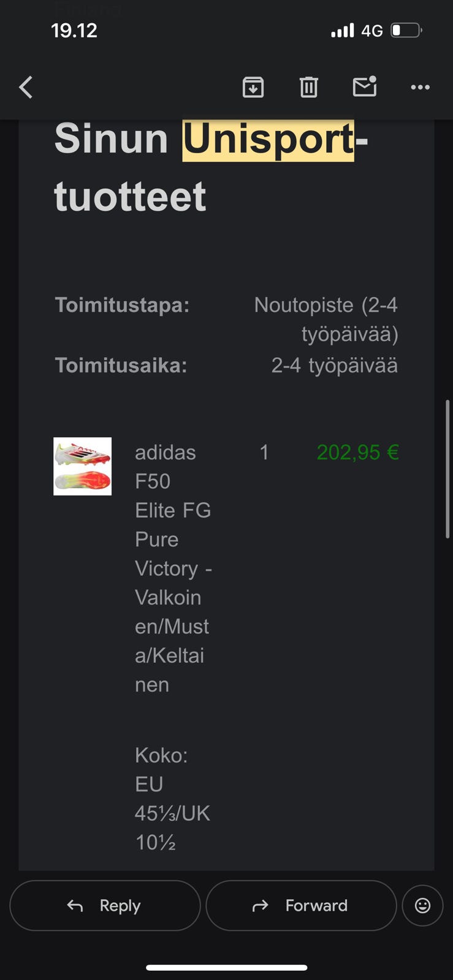Viewport: 453px width, 980px height.
Task: Tap the 4G network indicator
Action: point(372,31)
